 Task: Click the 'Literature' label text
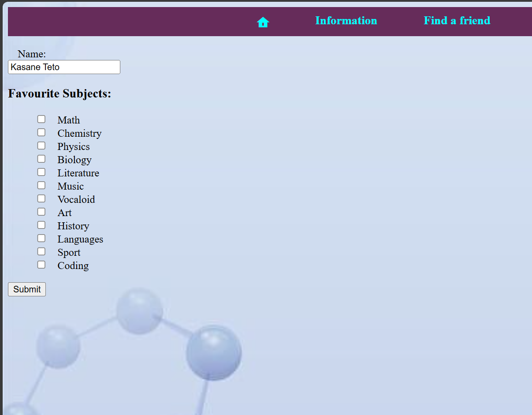78,173
